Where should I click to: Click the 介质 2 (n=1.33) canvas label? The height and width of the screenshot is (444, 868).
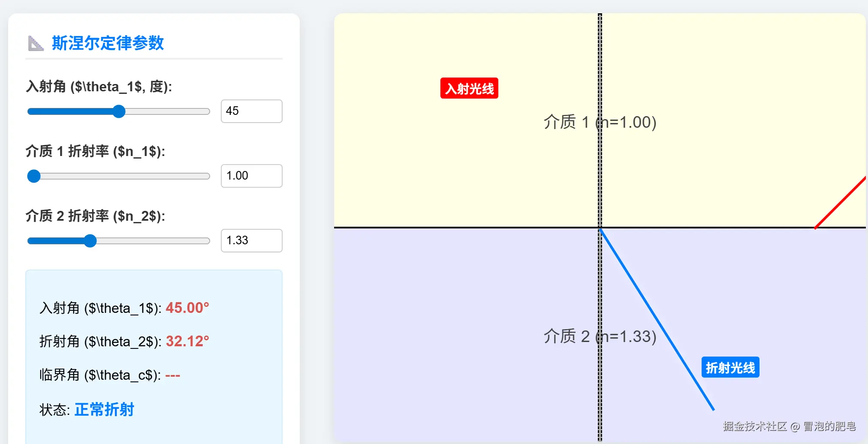coord(600,337)
